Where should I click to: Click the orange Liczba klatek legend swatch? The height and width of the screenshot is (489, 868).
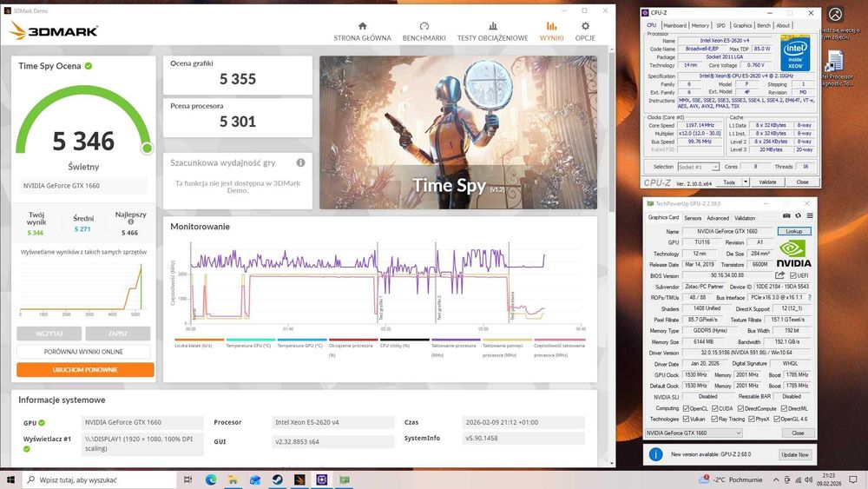[200, 340]
